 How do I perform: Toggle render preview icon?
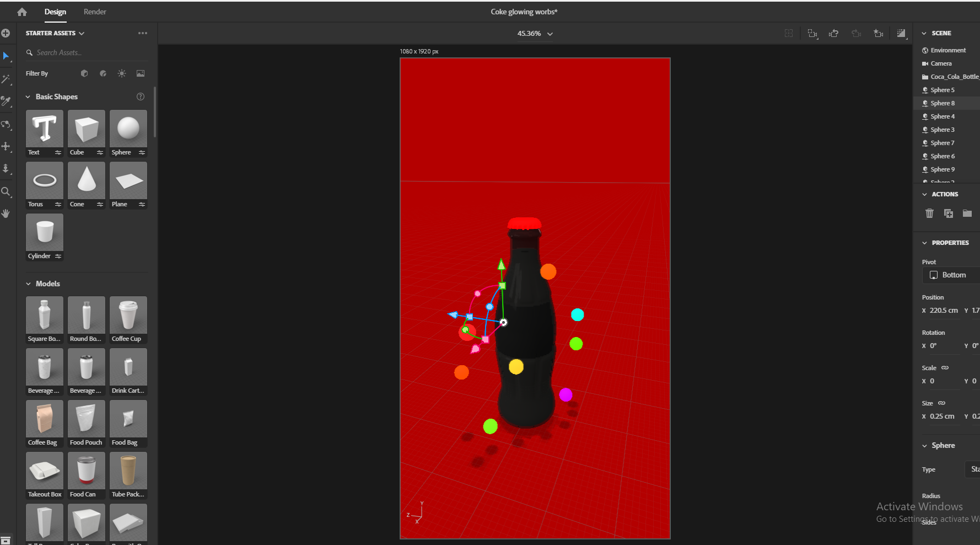coord(901,34)
